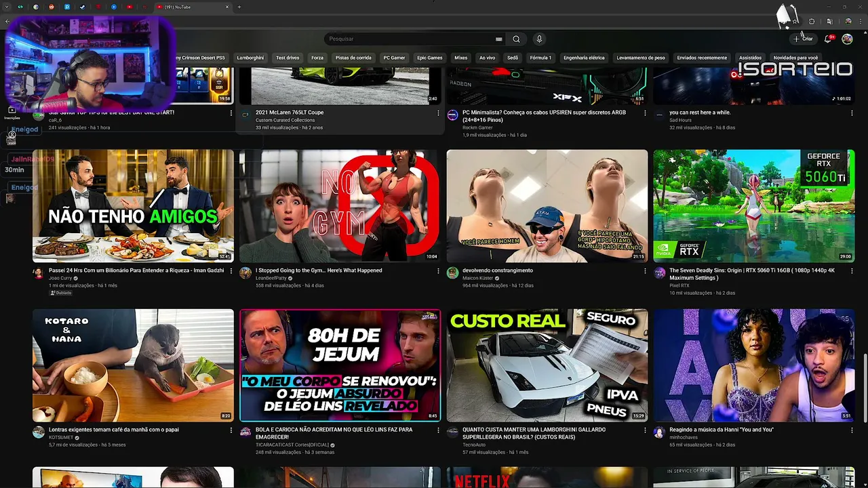Close the YouTube browser tab
868x488 pixels.
[x=227, y=7]
